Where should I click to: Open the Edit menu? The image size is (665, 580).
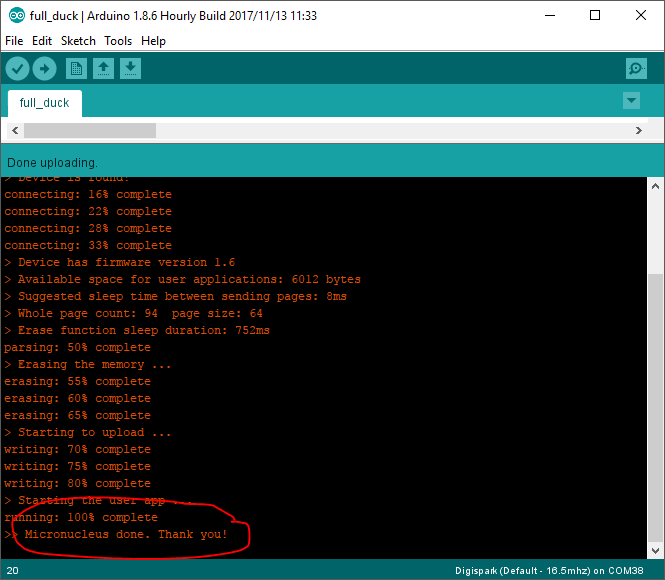click(x=42, y=41)
